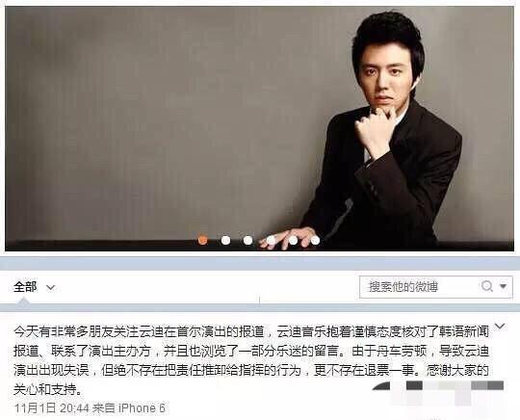The image size is (520, 420).
Task: Click the pointer marker under 全部
Action: click(x=23, y=302)
